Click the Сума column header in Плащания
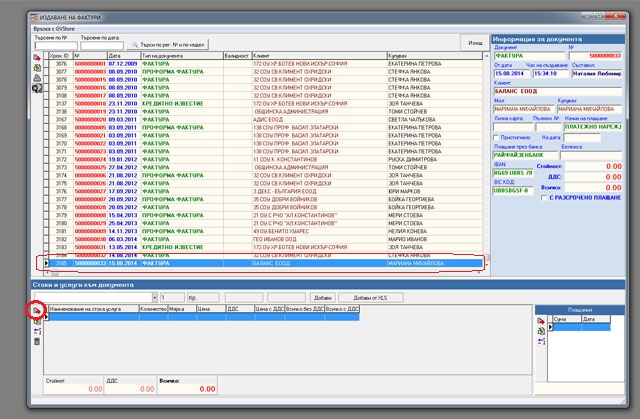Screen dimensions: 640x419 click(x=567, y=319)
